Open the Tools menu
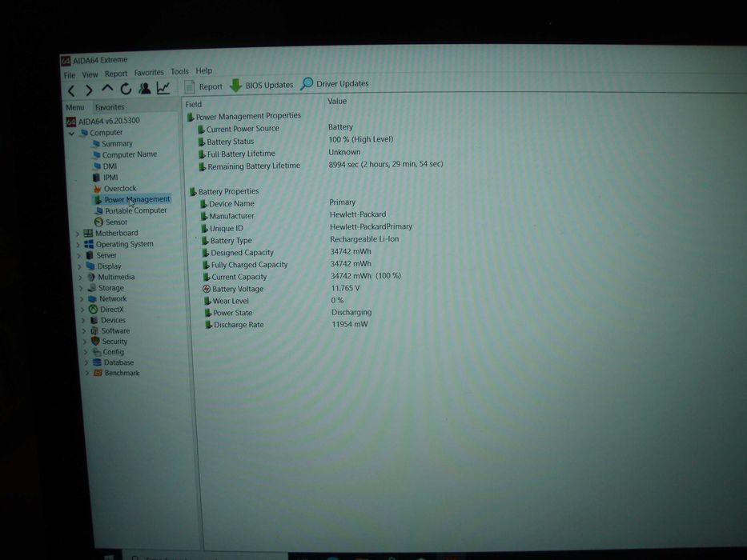The height and width of the screenshot is (560, 747). point(179,71)
